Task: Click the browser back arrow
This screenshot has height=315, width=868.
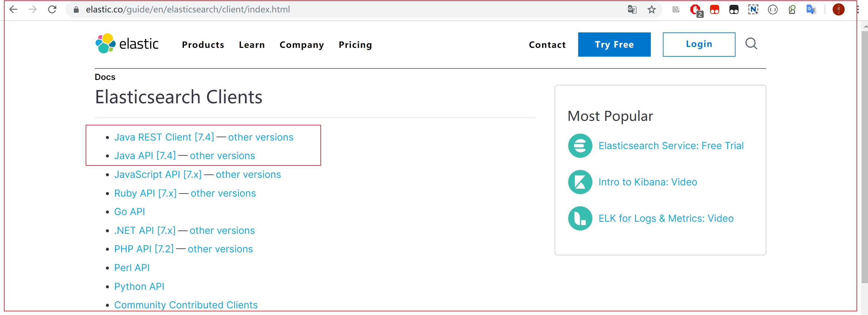Action: pyautogui.click(x=13, y=9)
